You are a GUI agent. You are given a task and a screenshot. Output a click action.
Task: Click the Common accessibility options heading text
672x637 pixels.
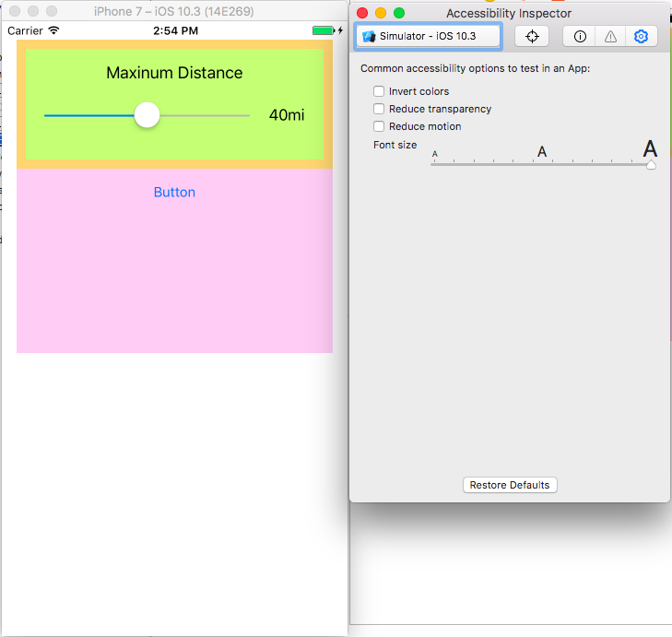click(x=476, y=68)
